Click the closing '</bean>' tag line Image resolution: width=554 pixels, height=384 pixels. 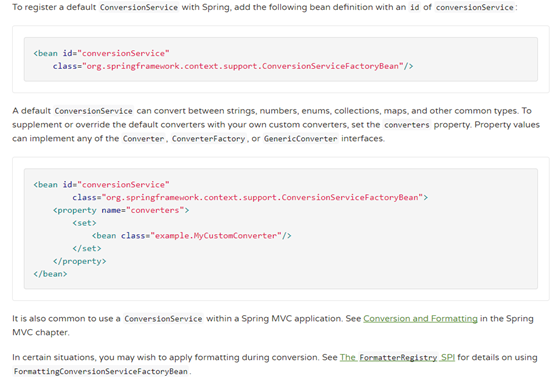coord(50,274)
